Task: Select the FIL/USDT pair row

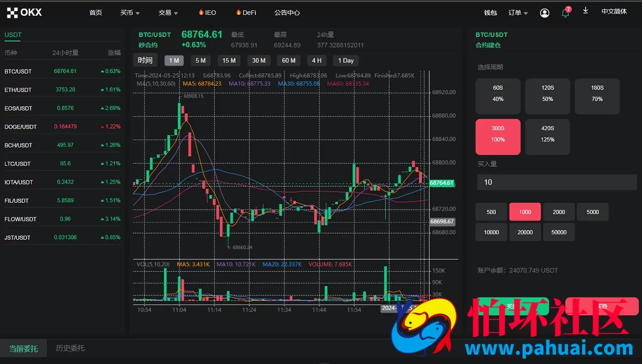Action: (x=62, y=201)
